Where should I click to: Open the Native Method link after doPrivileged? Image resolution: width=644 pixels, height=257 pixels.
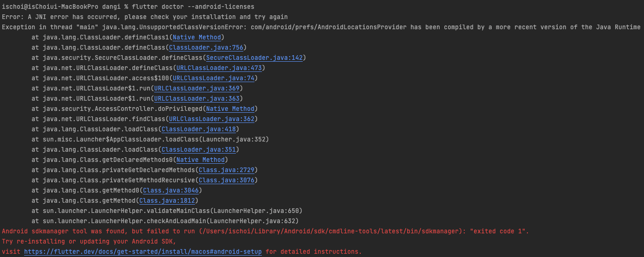click(230, 109)
